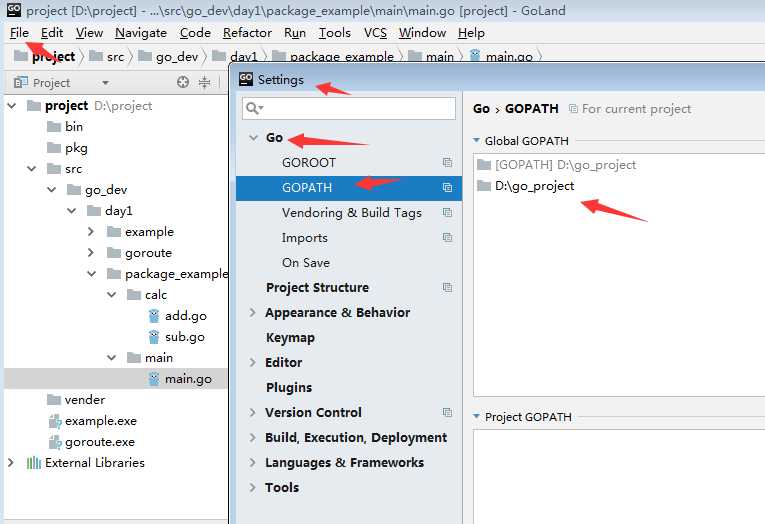Image resolution: width=765 pixels, height=524 pixels.
Task: Open the View menu
Action: 89,33
